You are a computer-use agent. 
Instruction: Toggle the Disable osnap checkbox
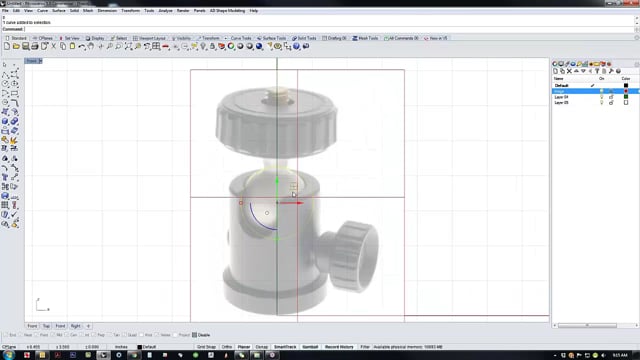[194, 335]
